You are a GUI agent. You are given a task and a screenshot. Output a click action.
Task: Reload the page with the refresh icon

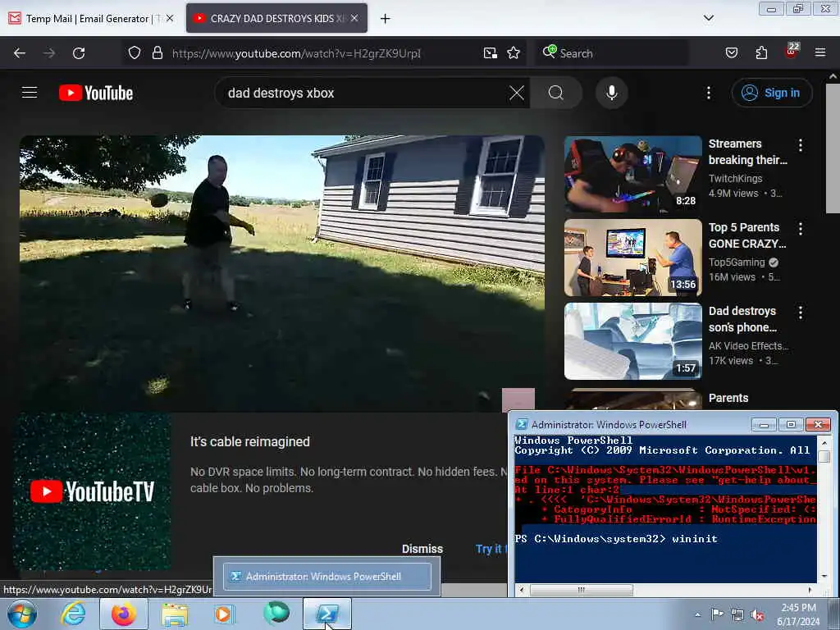click(x=79, y=53)
